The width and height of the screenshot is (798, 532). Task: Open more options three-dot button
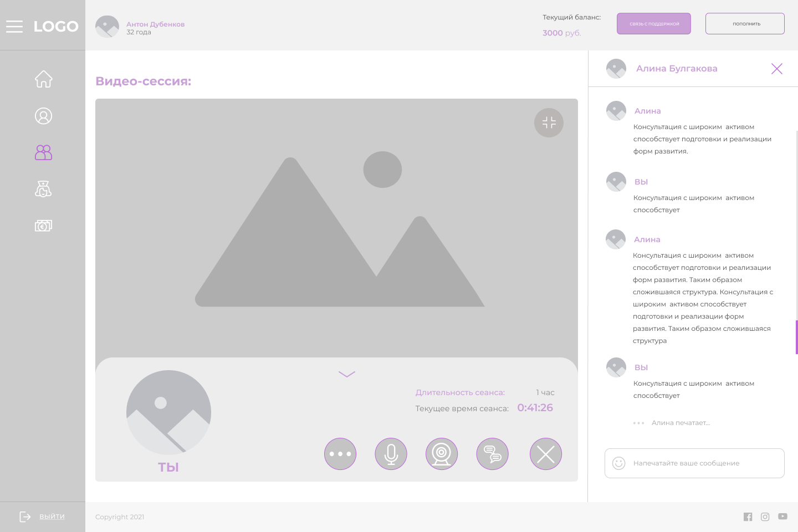coord(340,454)
